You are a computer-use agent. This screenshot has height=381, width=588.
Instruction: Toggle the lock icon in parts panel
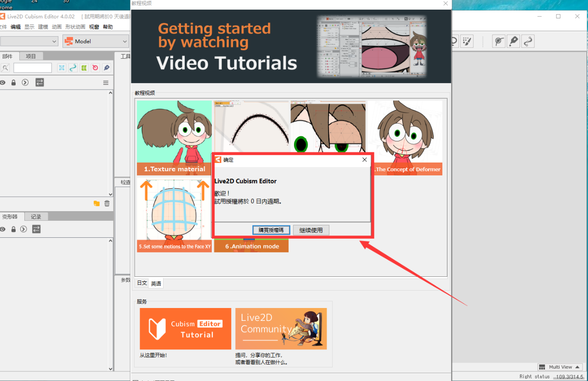pos(13,83)
